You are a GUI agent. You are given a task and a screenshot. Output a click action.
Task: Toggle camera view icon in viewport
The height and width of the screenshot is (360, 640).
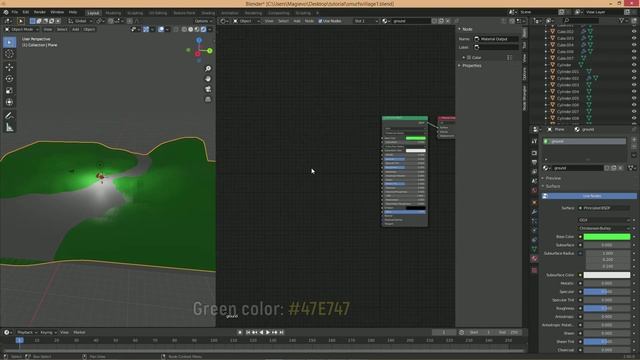pos(208,89)
